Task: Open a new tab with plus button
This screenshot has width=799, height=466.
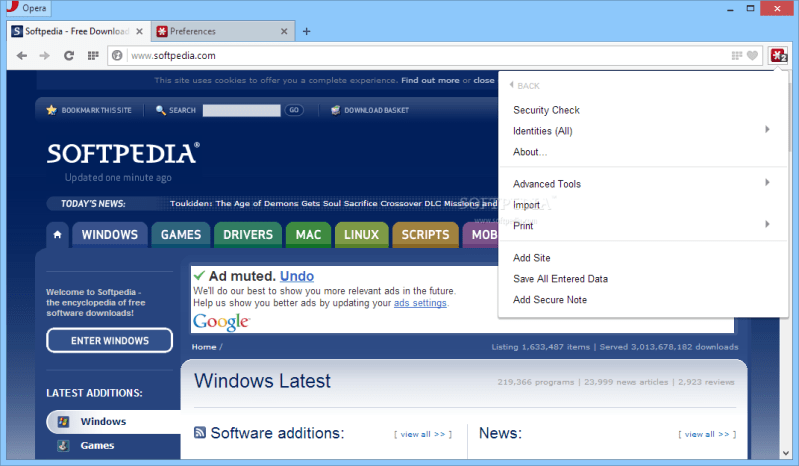Action: click(x=306, y=31)
